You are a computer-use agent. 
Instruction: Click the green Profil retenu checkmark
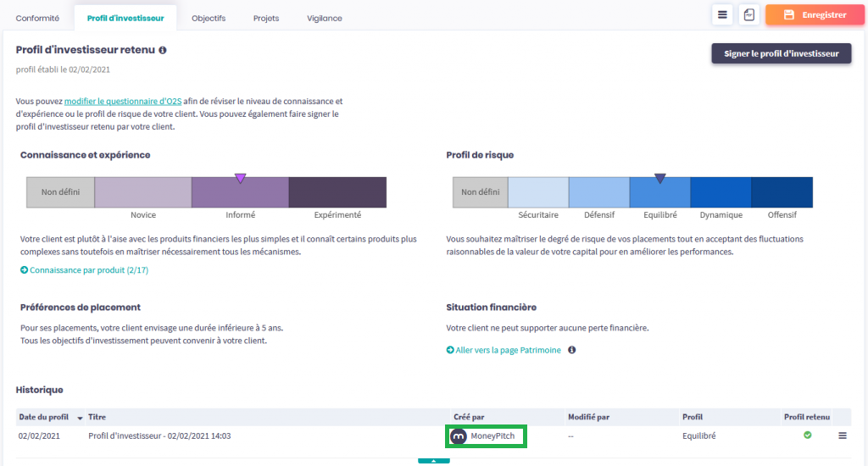pos(807,435)
